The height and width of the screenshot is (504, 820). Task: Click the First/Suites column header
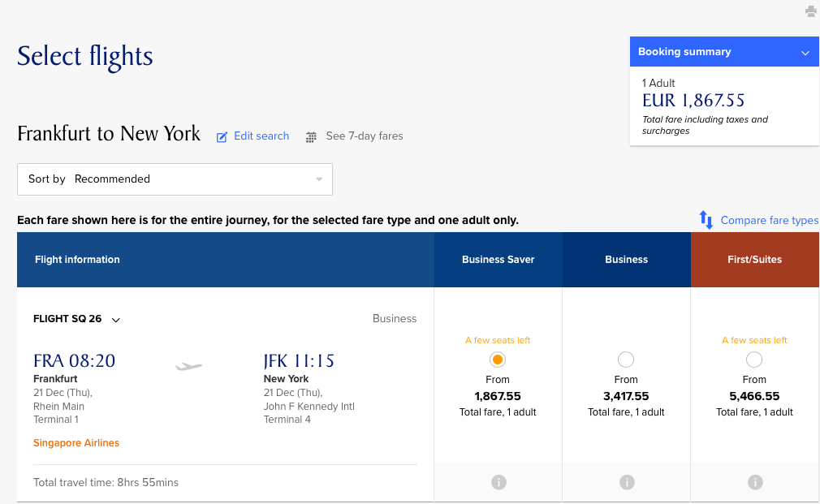click(754, 260)
